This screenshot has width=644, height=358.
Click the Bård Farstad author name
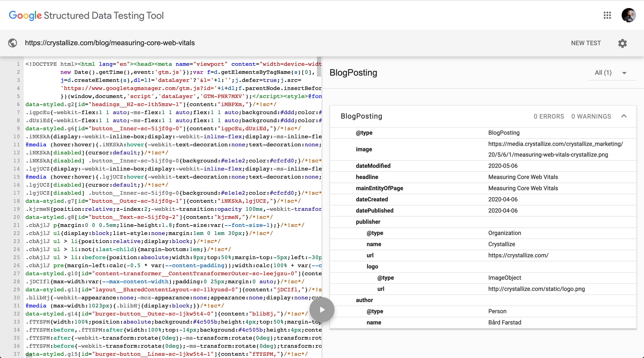point(504,322)
